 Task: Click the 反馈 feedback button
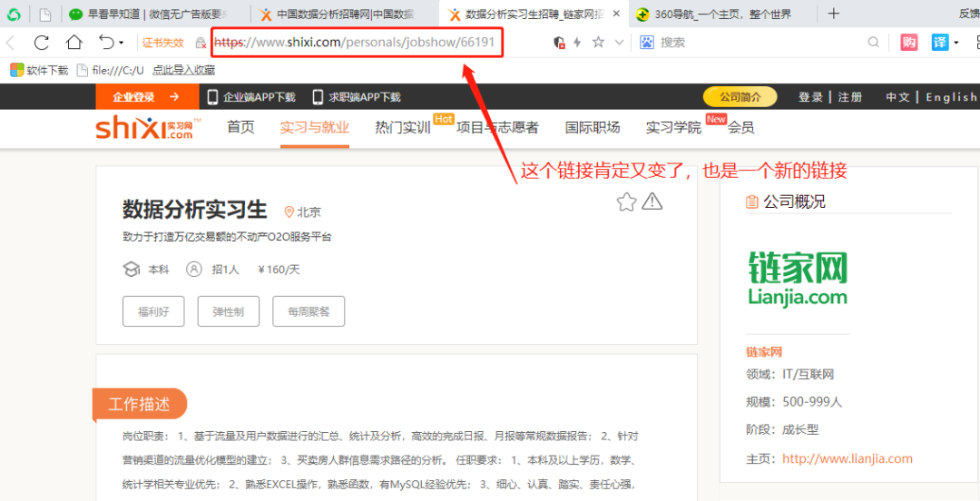(x=969, y=14)
